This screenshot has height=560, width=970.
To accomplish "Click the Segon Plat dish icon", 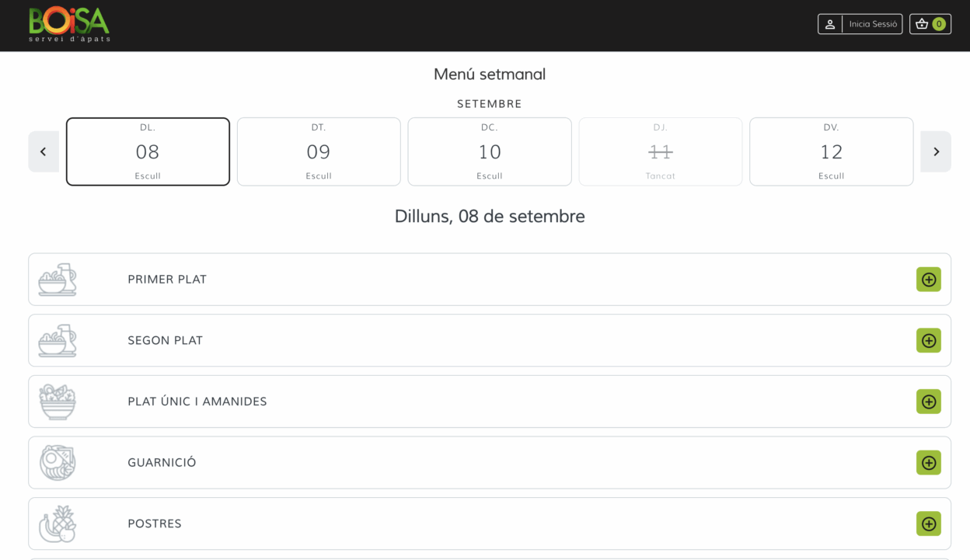I will click(x=58, y=340).
